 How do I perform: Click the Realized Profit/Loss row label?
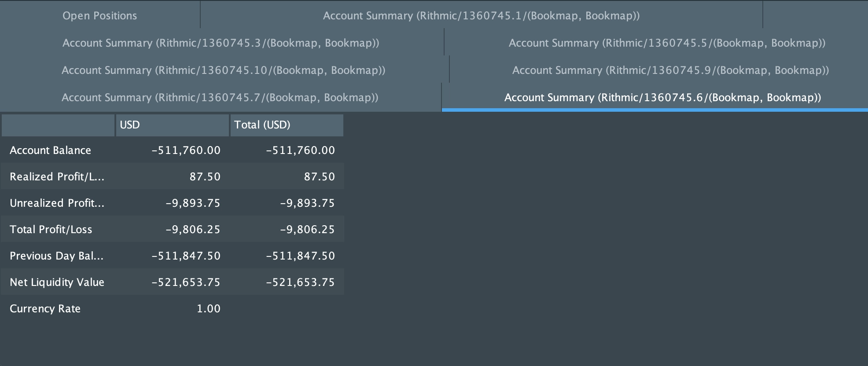click(57, 176)
